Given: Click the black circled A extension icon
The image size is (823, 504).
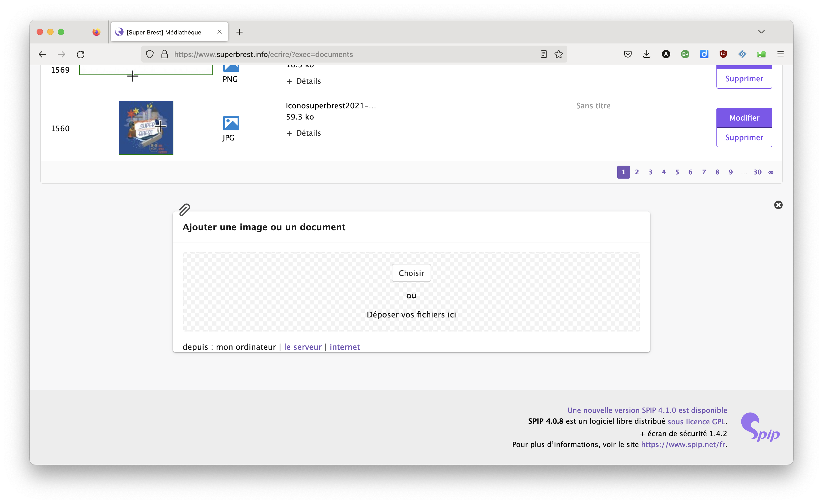Looking at the screenshot, I should click(x=666, y=54).
